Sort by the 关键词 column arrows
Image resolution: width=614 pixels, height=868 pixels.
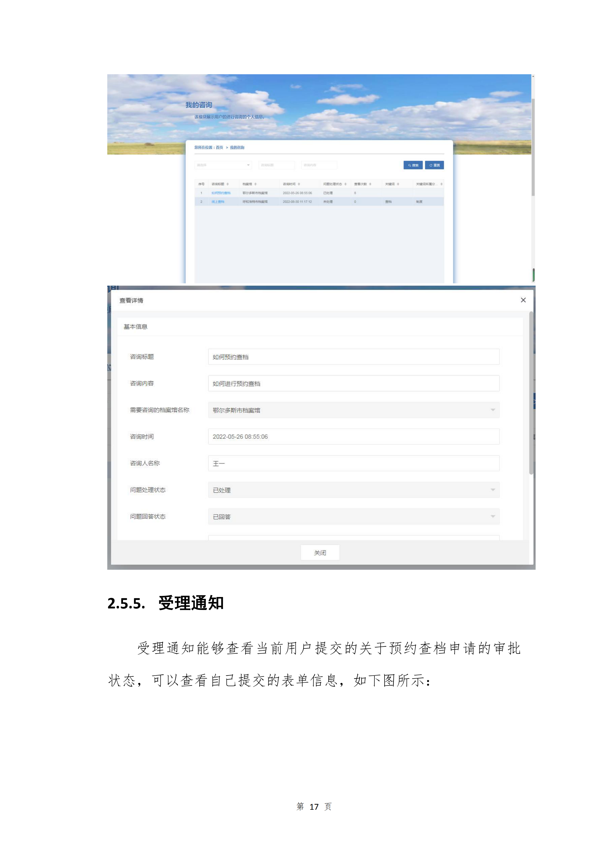tap(398, 184)
